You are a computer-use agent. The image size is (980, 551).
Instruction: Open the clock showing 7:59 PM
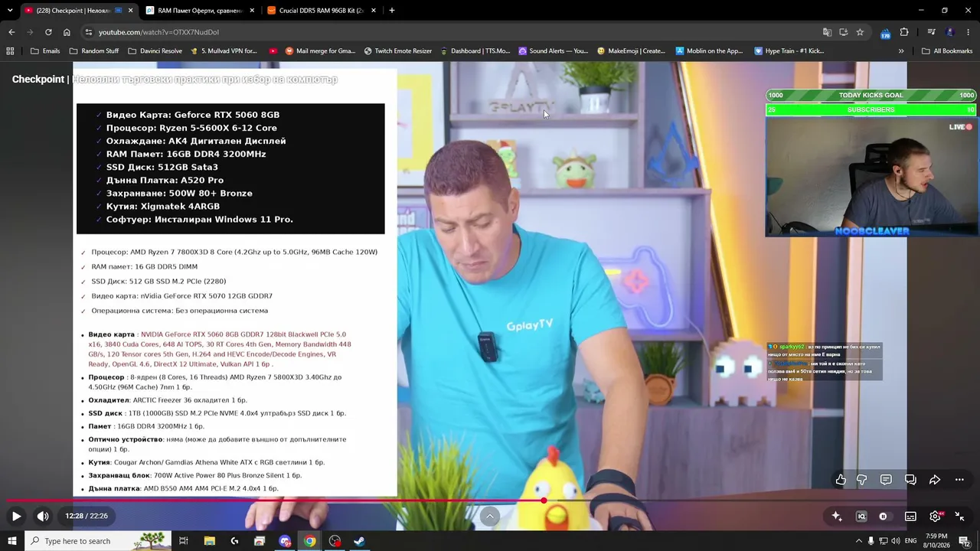(x=936, y=541)
